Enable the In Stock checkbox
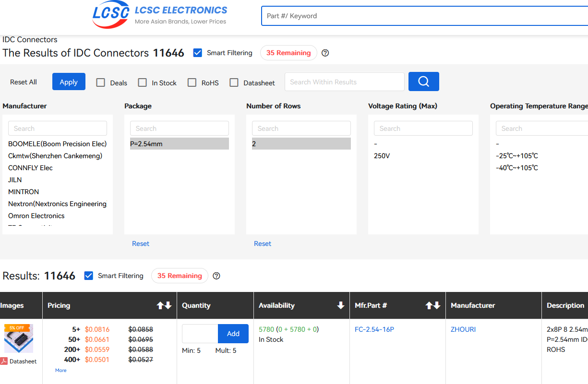 (142, 82)
